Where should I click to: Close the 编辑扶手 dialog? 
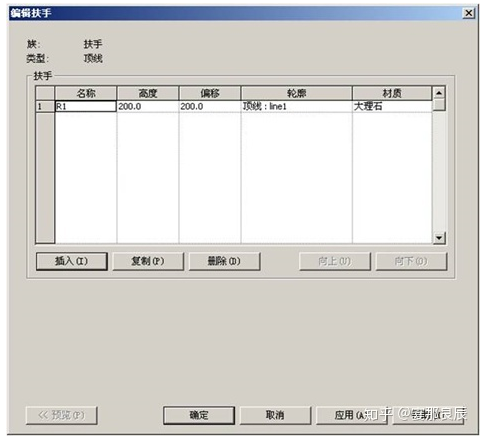point(469,13)
